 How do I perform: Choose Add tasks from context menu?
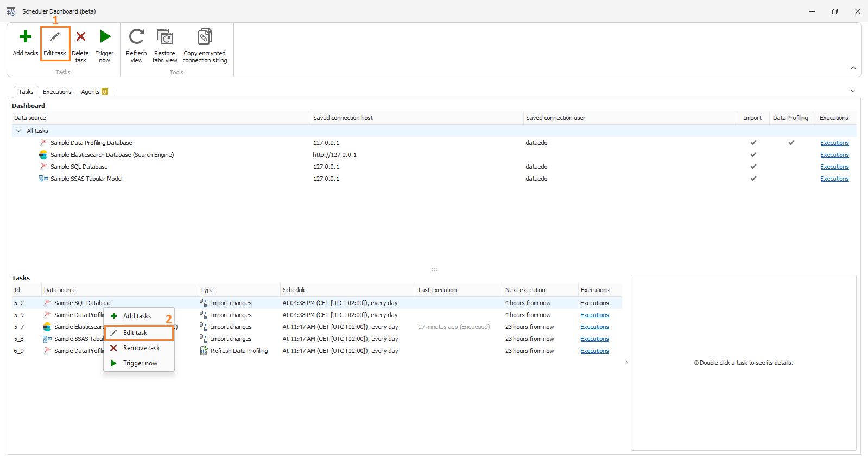click(139, 316)
